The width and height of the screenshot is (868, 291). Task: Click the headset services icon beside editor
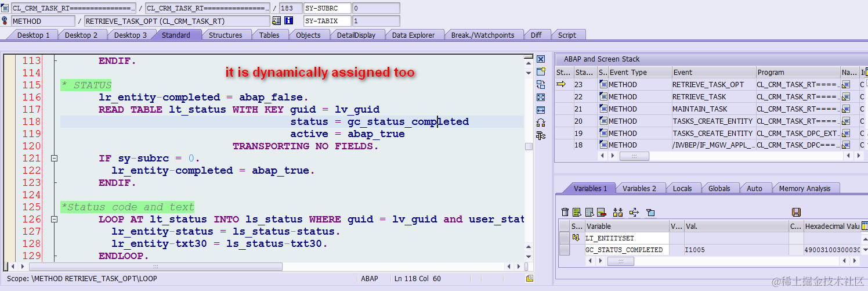coord(541,123)
